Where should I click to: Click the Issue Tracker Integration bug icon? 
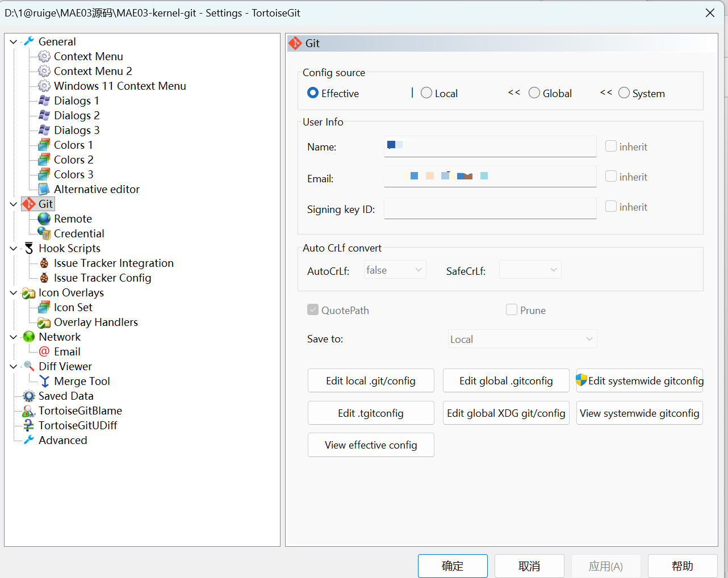[44, 263]
